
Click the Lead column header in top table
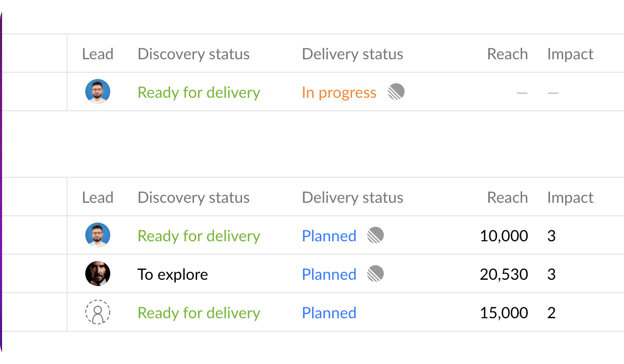point(98,54)
